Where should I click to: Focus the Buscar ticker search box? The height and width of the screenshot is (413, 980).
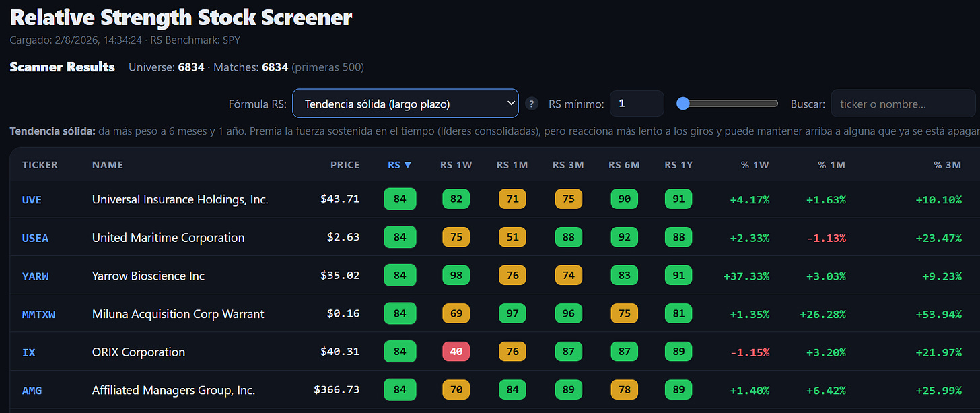pyautogui.click(x=903, y=104)
